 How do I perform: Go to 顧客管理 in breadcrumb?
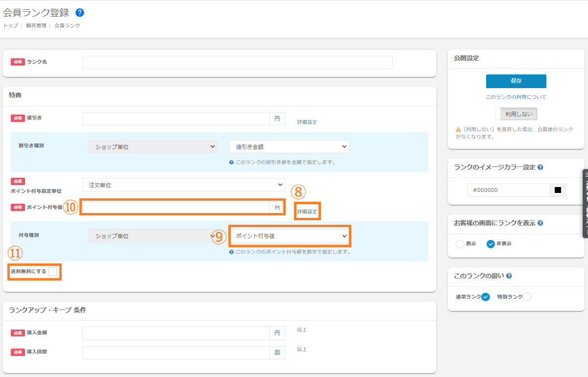point(36,25)
